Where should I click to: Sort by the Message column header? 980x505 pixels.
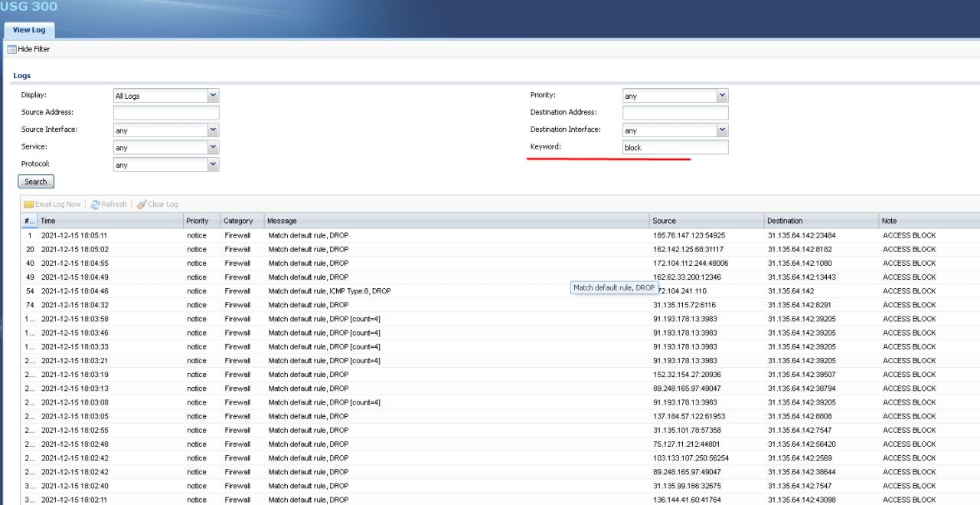pyautogui.click(x=456, y=221)
